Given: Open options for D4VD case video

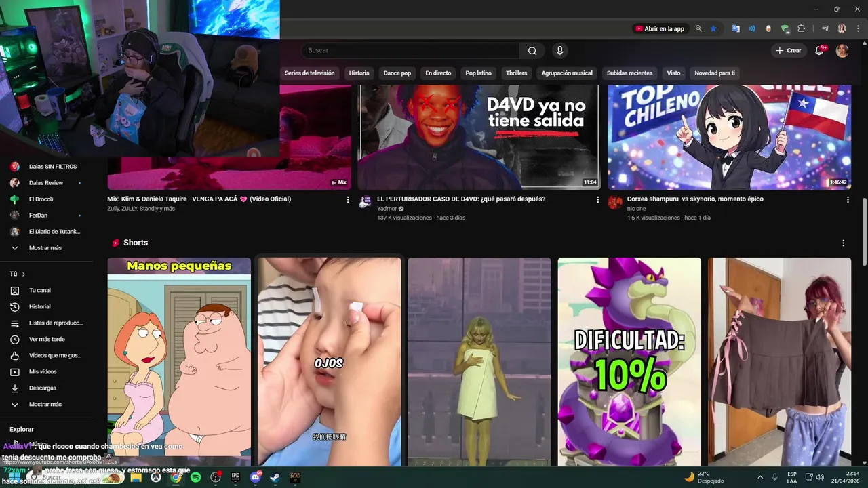Looking at the screenshot, I should (598, 200).
